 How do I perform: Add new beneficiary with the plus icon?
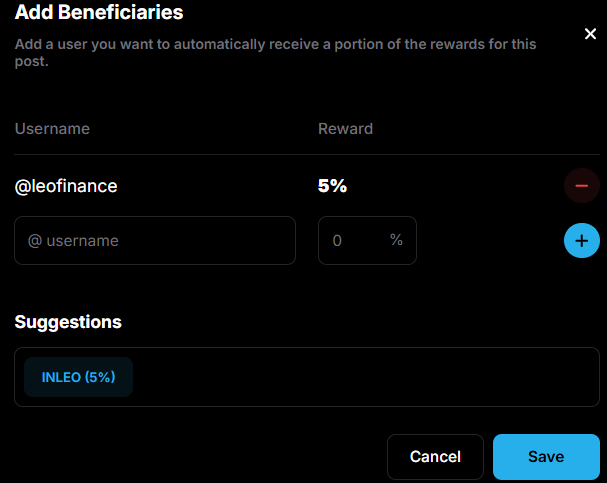coord(581,241)
